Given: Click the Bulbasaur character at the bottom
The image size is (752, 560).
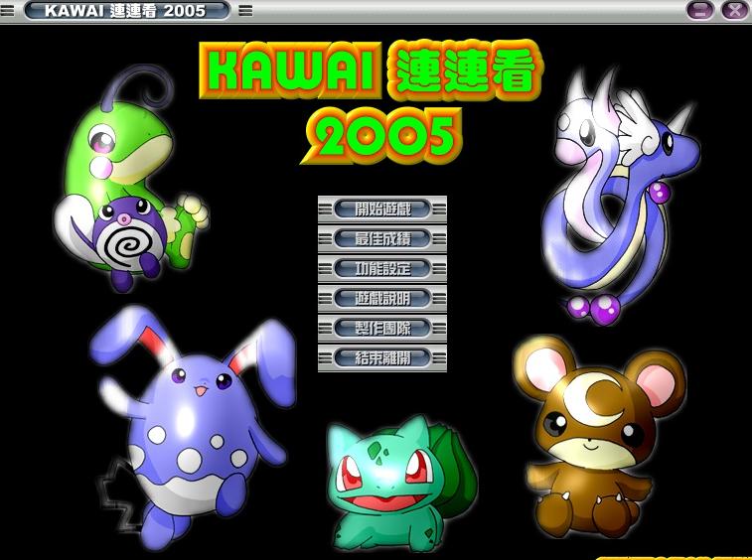Looking at the screenshot, I should [400, 485].
